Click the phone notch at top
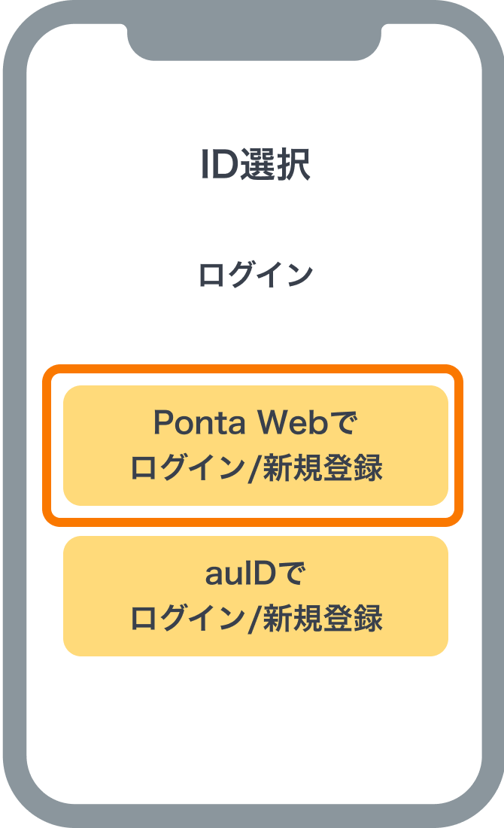This screenshot has width=504, height=828. (254, 39)
